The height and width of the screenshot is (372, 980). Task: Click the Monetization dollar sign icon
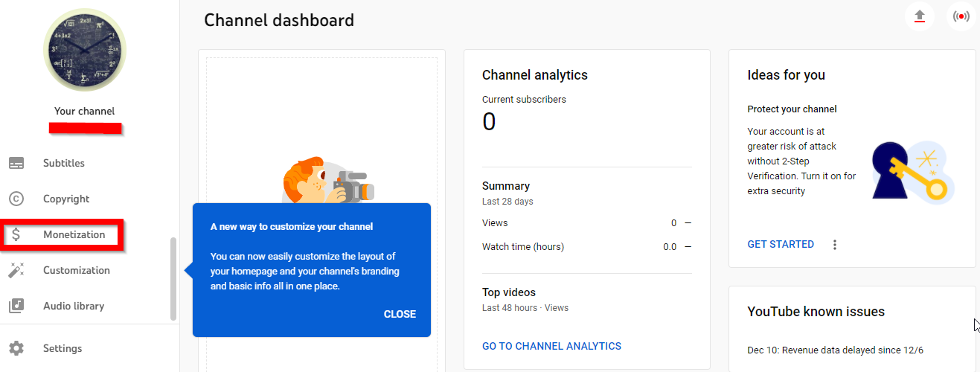pos(16,234)
